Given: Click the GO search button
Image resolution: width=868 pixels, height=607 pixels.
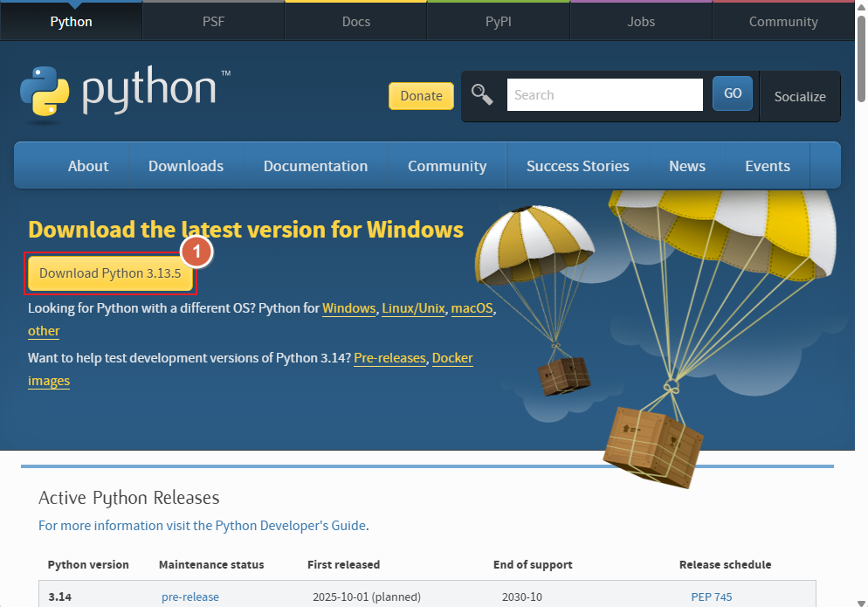Looking at the screenshot, I should 733,93.
